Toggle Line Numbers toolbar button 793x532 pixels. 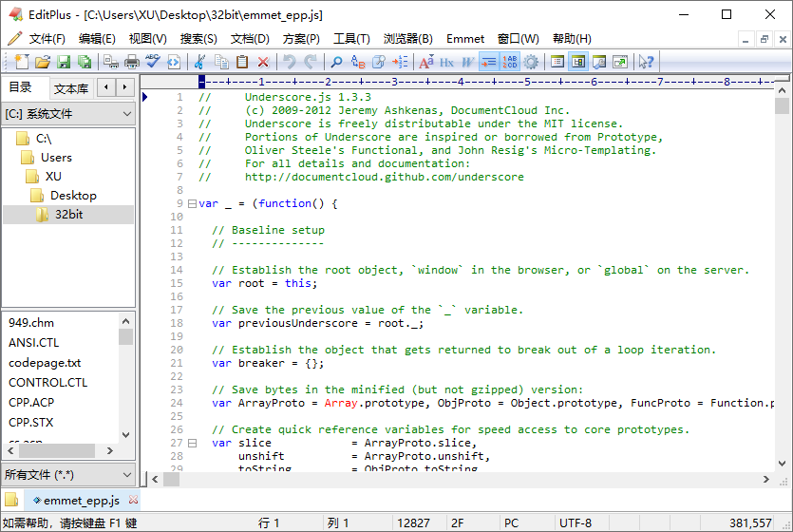(510, 62)
